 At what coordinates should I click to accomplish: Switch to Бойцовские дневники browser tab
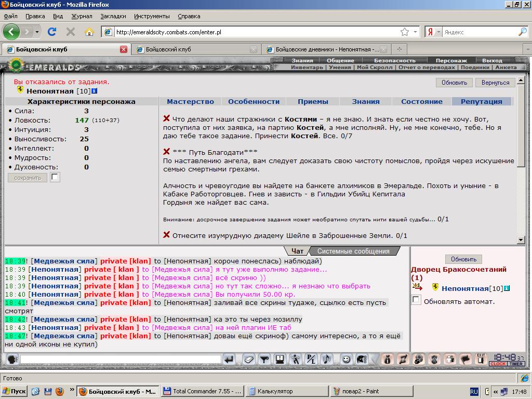click(326, 49)
